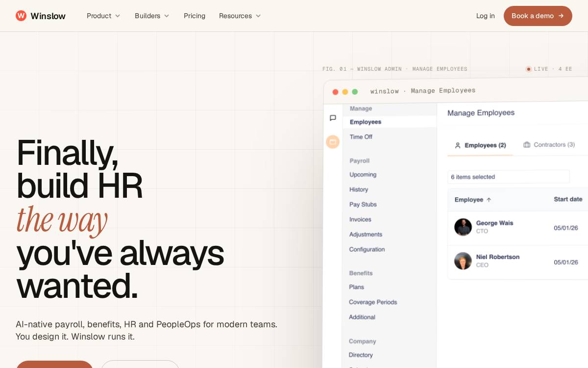Open Adjustments in sidebar
Screen dimensions: 588x368
[366, 235]
